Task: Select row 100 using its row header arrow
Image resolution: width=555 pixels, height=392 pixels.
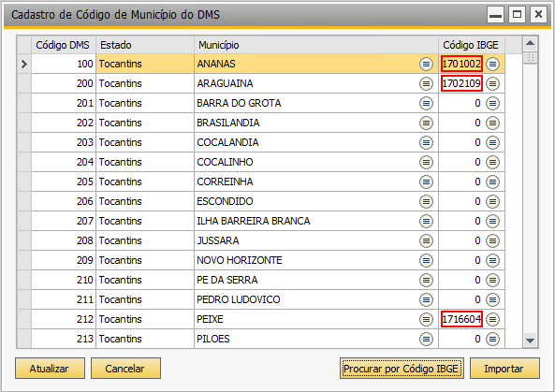Action: click(24, 64)
